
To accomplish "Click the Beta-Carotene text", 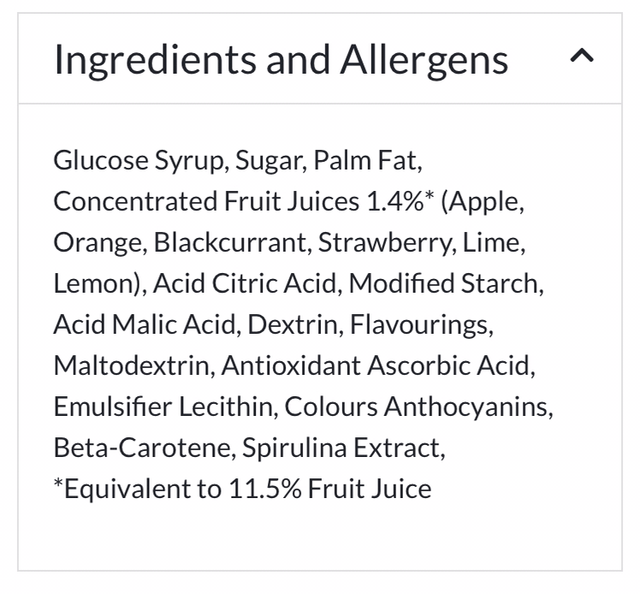I will click(x=143, y=448).
